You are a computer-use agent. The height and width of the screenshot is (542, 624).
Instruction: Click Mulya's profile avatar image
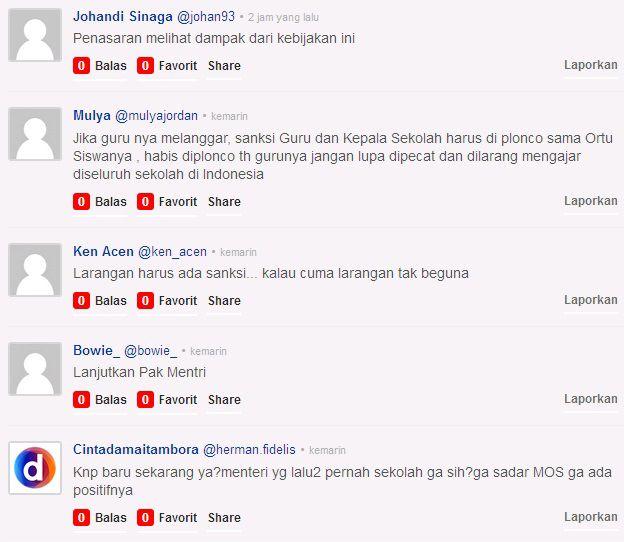[35, 134]
